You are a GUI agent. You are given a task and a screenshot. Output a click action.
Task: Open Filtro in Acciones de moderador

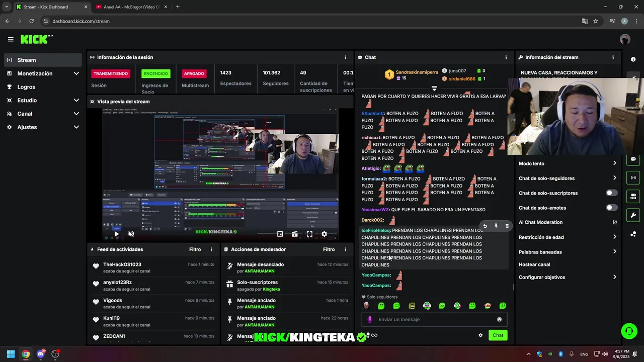(x=329, y=249)
